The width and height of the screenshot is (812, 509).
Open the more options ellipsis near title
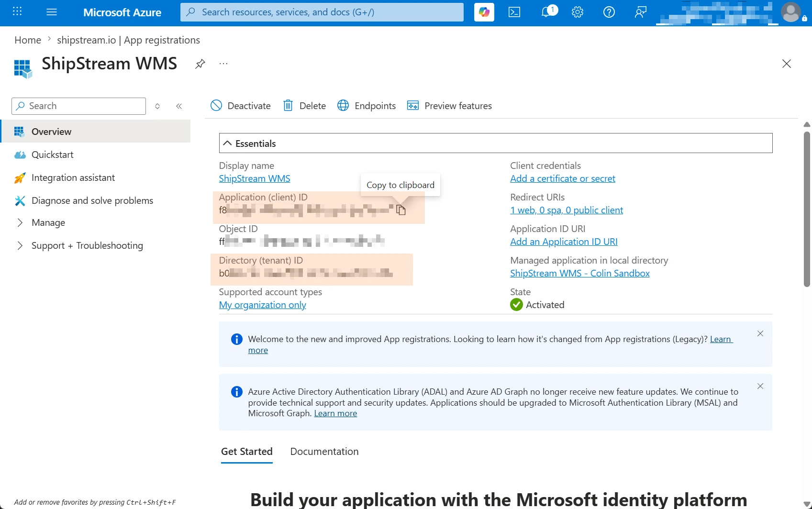pyautogui.click(x=223, y=64)
